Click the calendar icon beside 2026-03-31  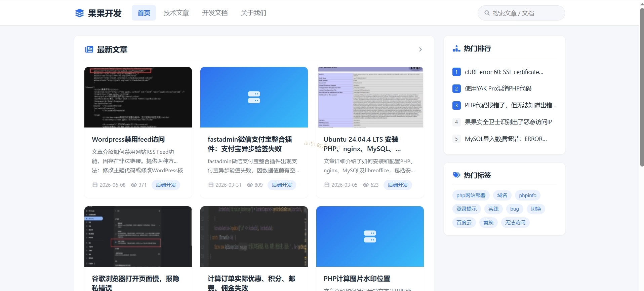click(x=211, y=185)
